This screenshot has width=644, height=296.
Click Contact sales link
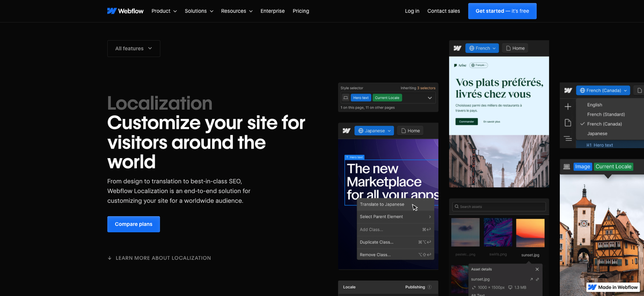coord(443,11)
